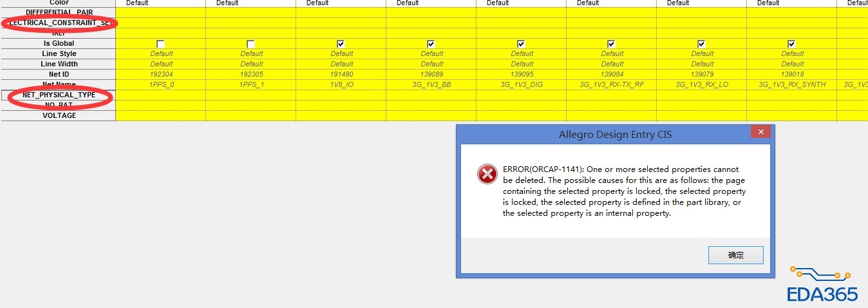Screen dimensions: 868x308
Task: Click Net Name cell 3G_1V3_RX_LO
Action: coord(702,84)
